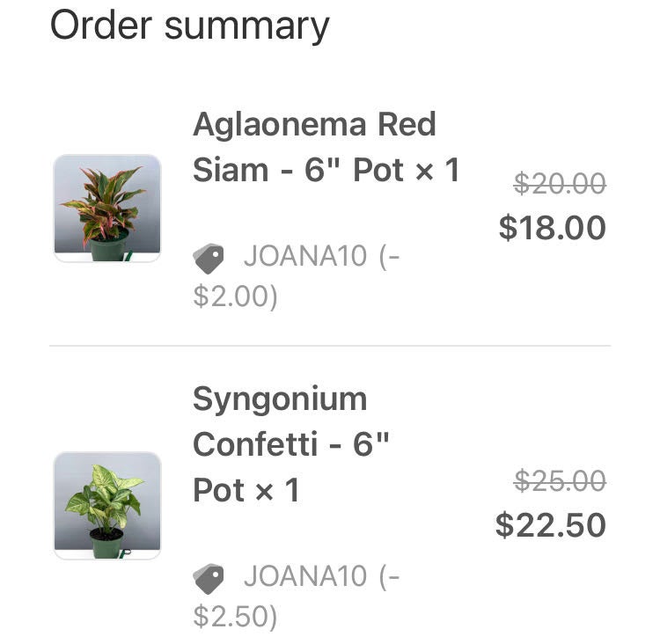The height and width of the screenshot is (644, 660).
Task: Click the Aglaonema Red product name
Action: pyautogui.click(x=314, y=125)
